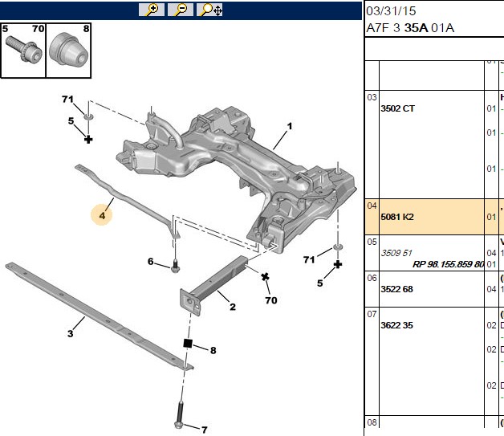Select upper-left callout number 71
The width and height of the screenshot is (504, 436).
click(67, 99)
